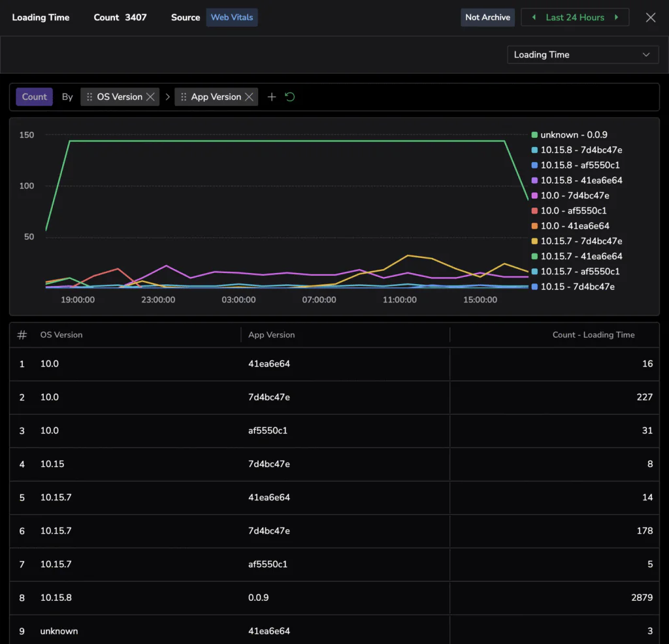669x644 pixels.
Task: Click count value 2879
Action: coord(642,598)
